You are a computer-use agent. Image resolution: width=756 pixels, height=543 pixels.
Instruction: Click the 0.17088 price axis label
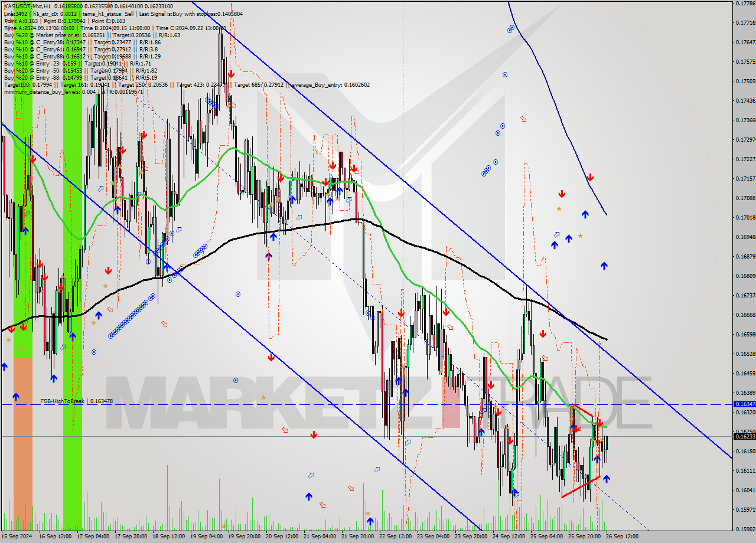(745, 198)
